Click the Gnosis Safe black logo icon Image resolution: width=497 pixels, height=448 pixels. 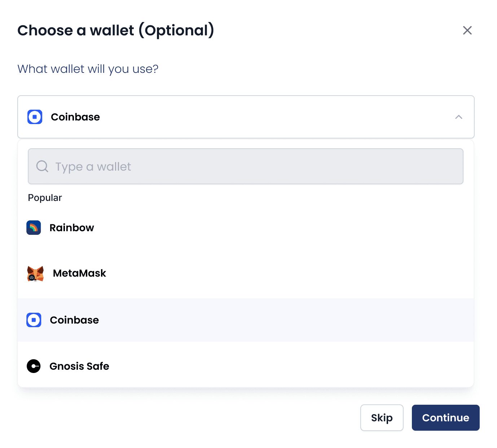[34, 366]
